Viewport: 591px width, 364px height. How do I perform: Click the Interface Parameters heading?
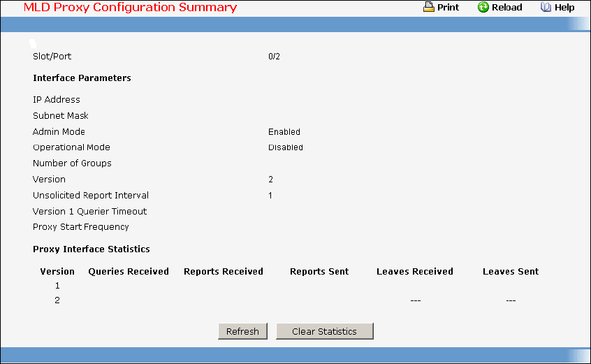(82, 78)
